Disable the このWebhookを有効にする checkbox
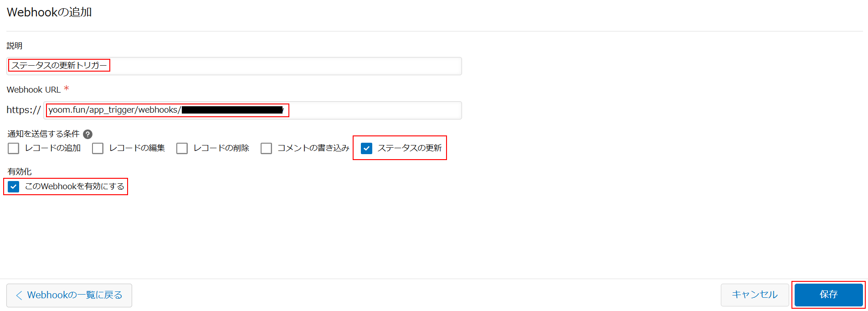The width and height of the screenshot is (868, 311). pos(14,187)
